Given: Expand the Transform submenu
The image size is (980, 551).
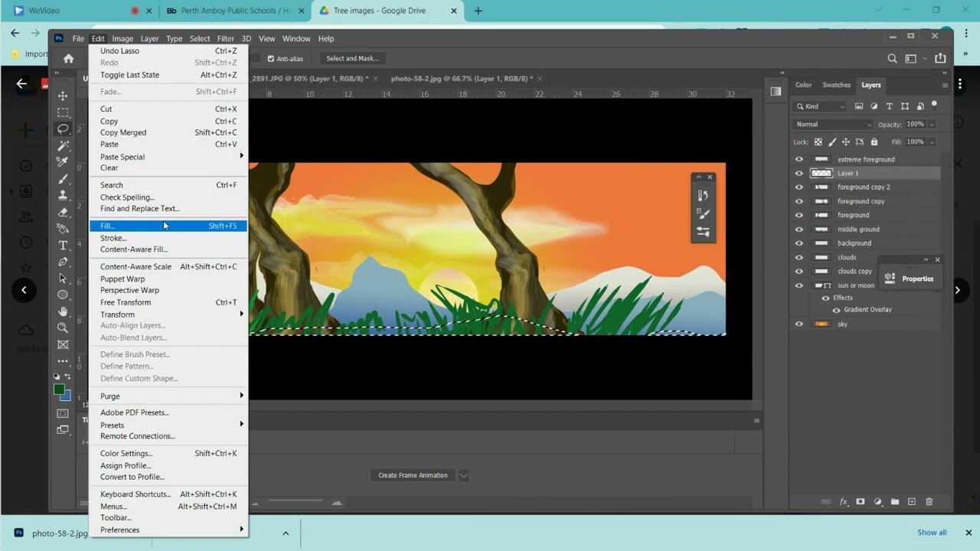Looking at the screenshot, I should click(168, 314).
